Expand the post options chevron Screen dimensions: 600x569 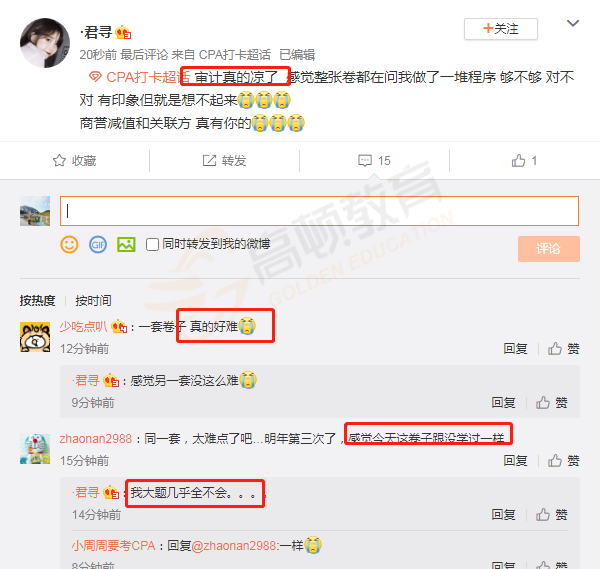point(572,23)
